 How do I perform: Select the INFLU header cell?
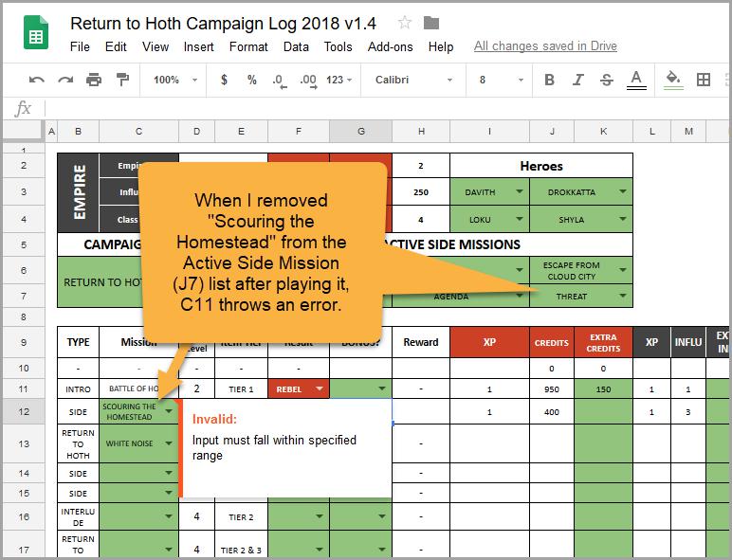click(x=688, y=342)
